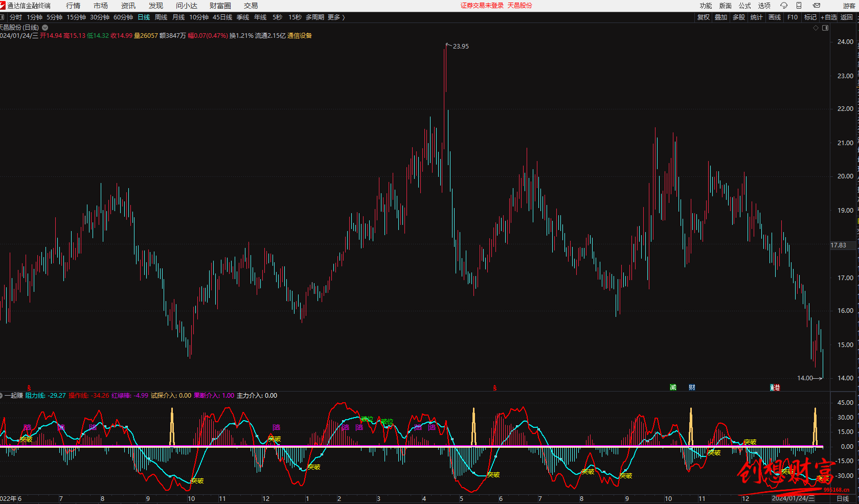
Task: Switch to 15分钟 period
Action: tap(76, 17)
